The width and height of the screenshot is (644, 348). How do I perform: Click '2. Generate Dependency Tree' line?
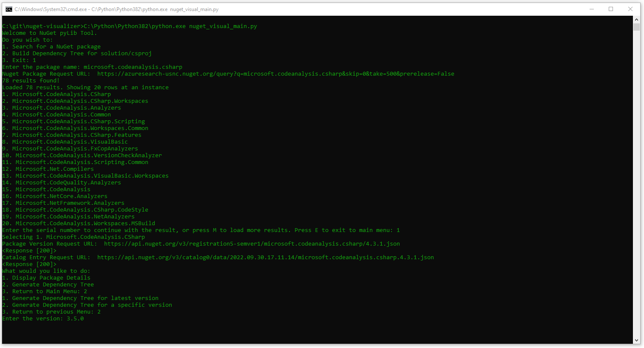pos(48,285)
